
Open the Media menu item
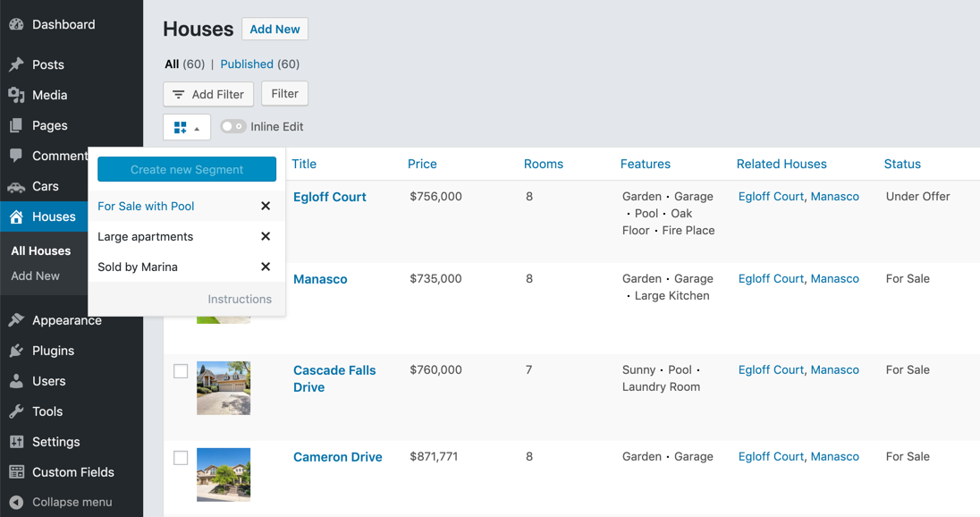tap(50, 95)
